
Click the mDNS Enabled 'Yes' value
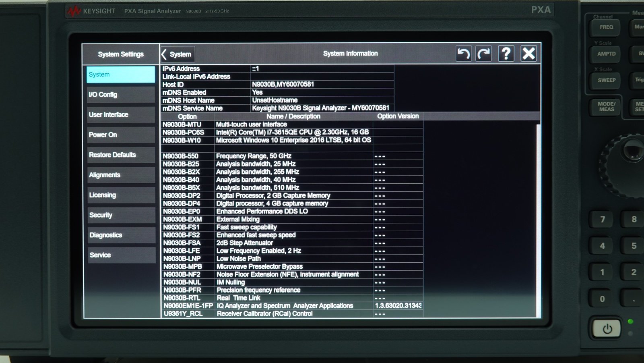tap(257, 92)
